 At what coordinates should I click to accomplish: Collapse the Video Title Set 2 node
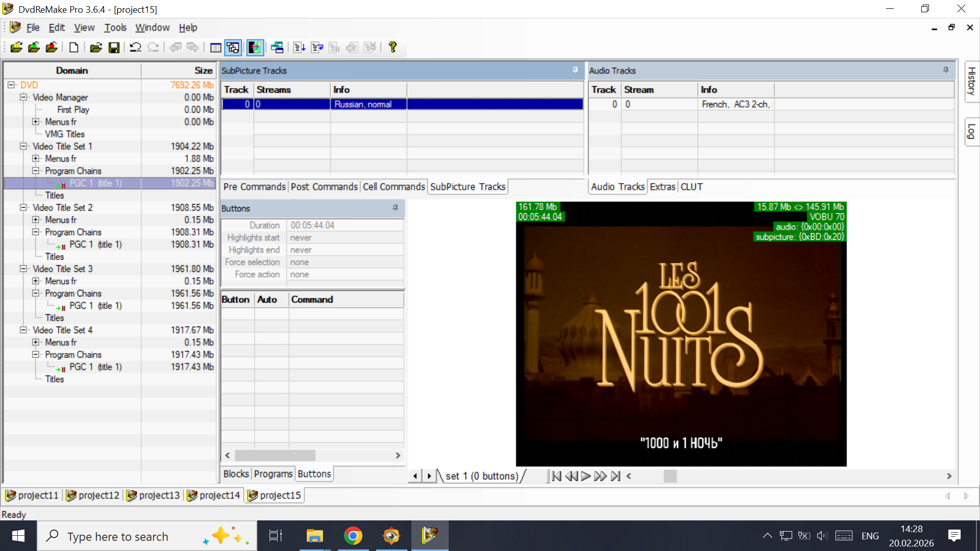click(x=23, y=208)
